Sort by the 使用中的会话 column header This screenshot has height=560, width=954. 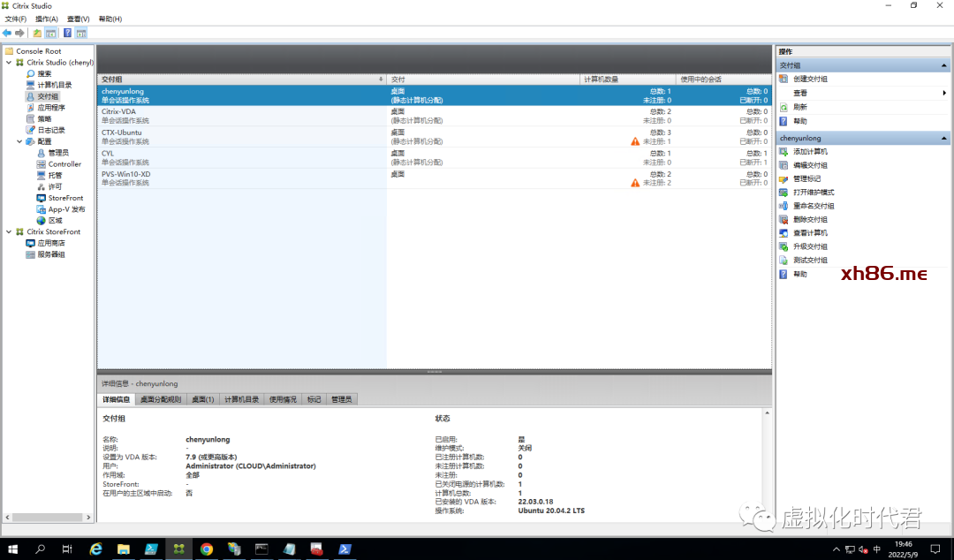[x=724, y=79]
